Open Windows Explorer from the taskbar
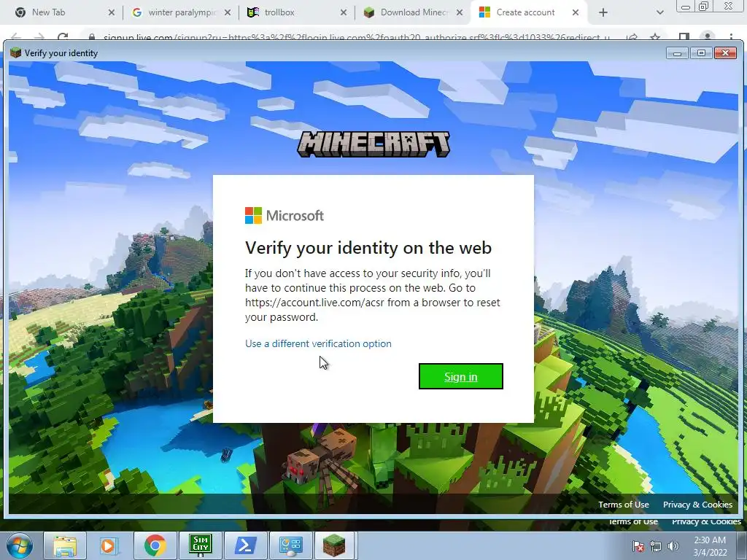Viewport: 747px width, 560px height. pyautogui.click(x=65, y=545)
